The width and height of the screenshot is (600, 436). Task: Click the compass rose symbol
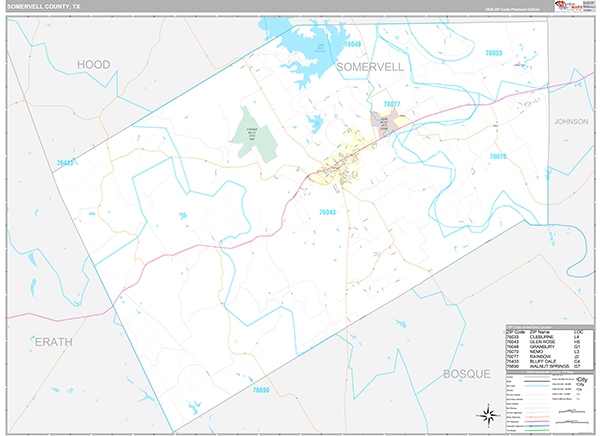[x=488, y=415]
